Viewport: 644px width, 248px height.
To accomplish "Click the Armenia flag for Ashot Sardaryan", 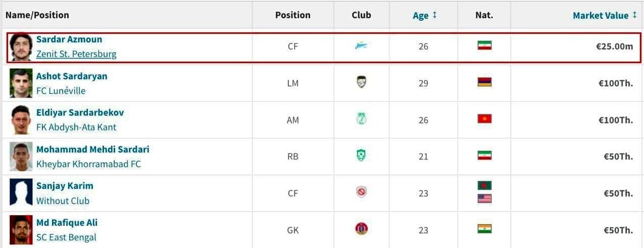I will click(485, 82).
